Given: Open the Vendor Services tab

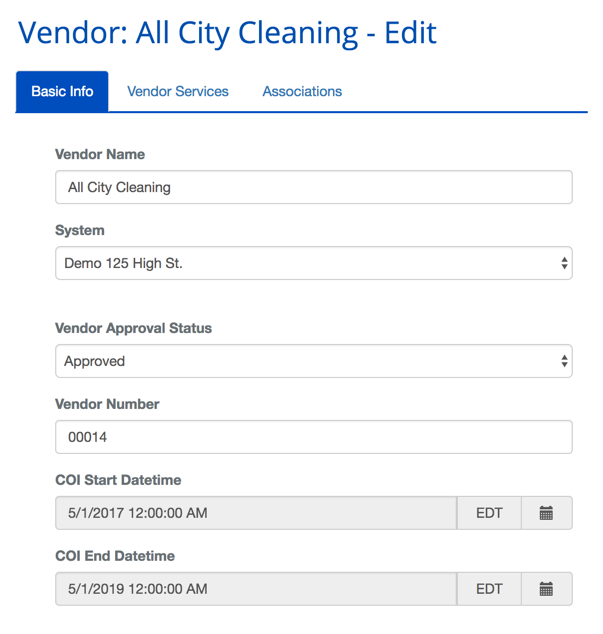Looking at the screenshot, I should [x=178, y=91].
